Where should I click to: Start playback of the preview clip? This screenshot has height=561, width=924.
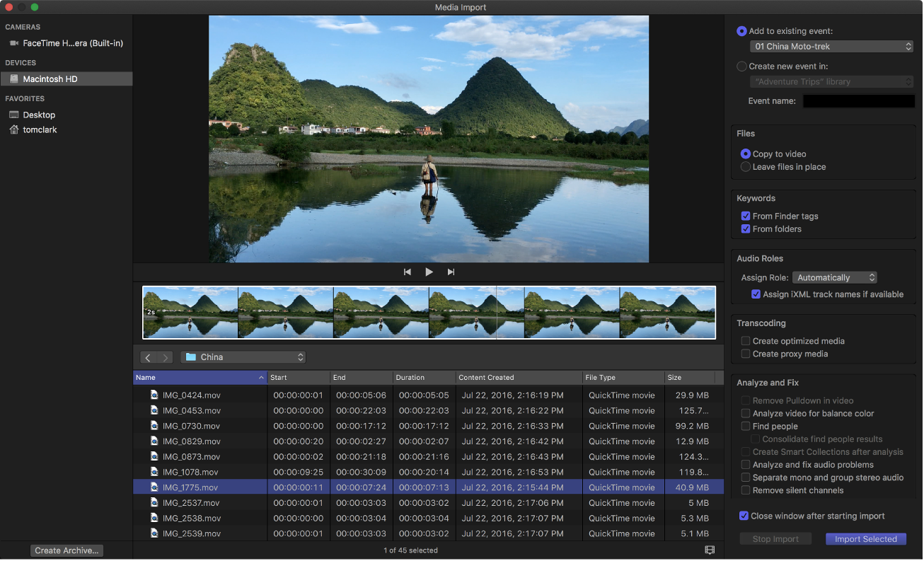[429, 271]
